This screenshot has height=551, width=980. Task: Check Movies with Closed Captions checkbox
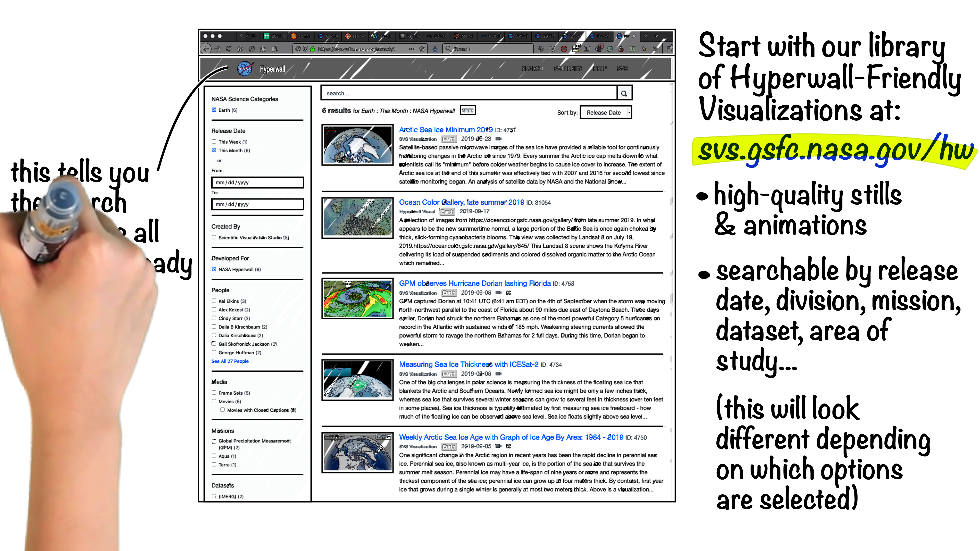[223, 410]
